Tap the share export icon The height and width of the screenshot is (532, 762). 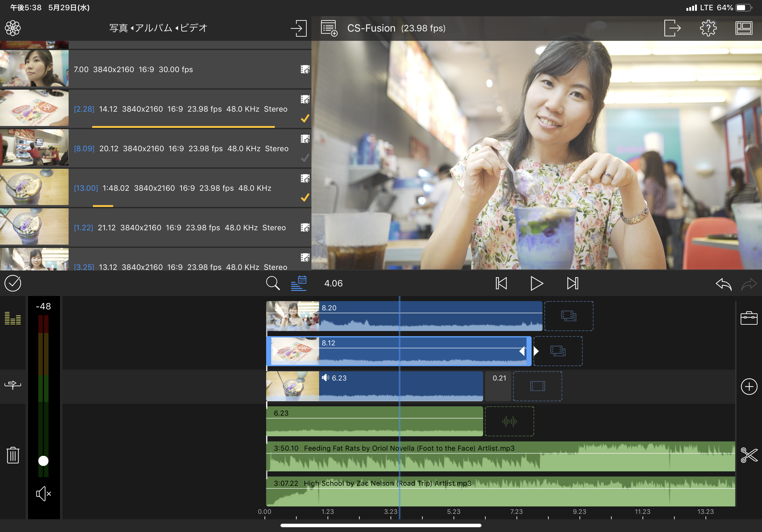pos(672,28)
